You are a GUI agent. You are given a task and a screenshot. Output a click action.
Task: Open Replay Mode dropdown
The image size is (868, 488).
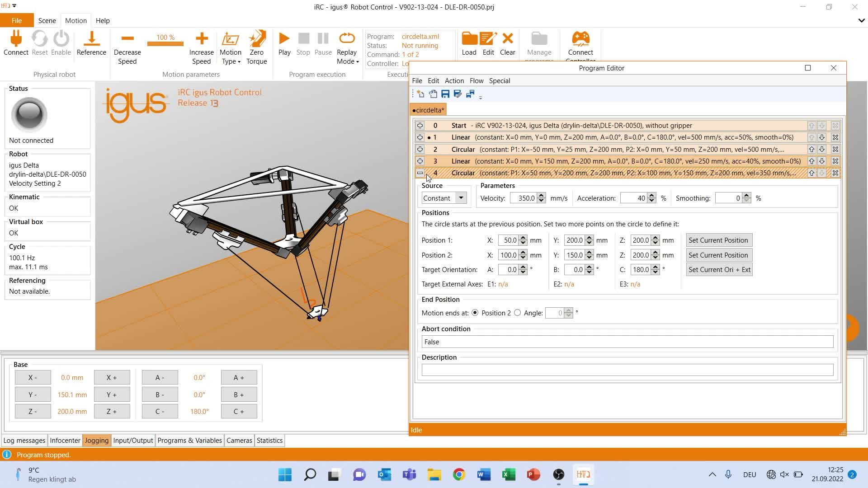click(347, 48)
